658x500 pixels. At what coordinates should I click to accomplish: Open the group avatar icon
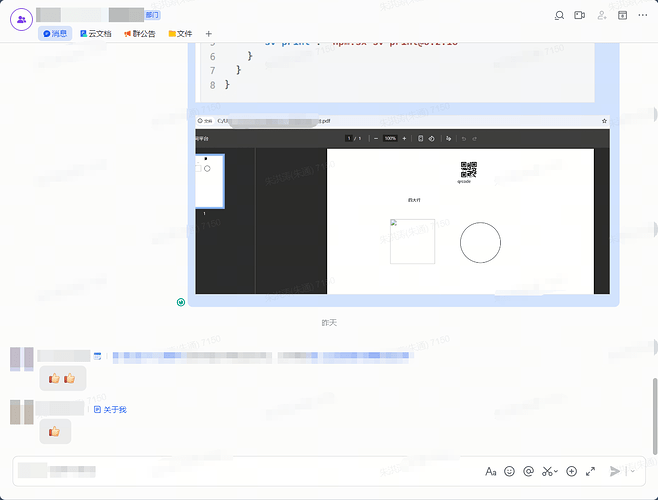[21, 19]
